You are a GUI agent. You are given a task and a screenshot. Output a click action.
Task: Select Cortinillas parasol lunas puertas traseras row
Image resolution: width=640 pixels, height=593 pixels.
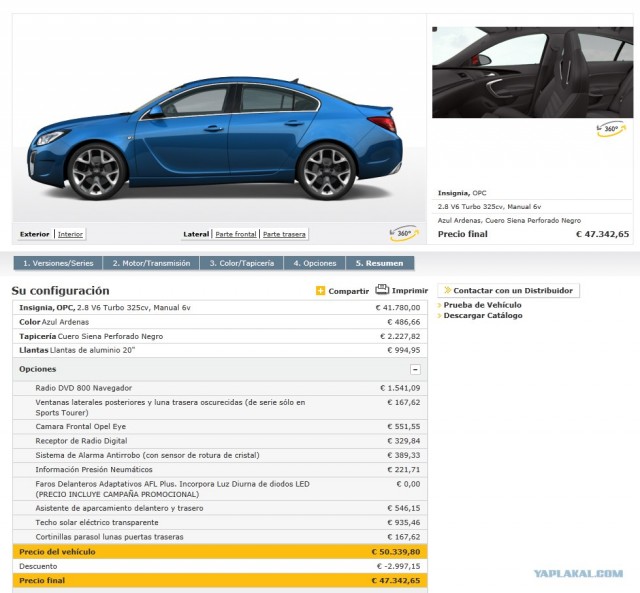click(220, 537)
